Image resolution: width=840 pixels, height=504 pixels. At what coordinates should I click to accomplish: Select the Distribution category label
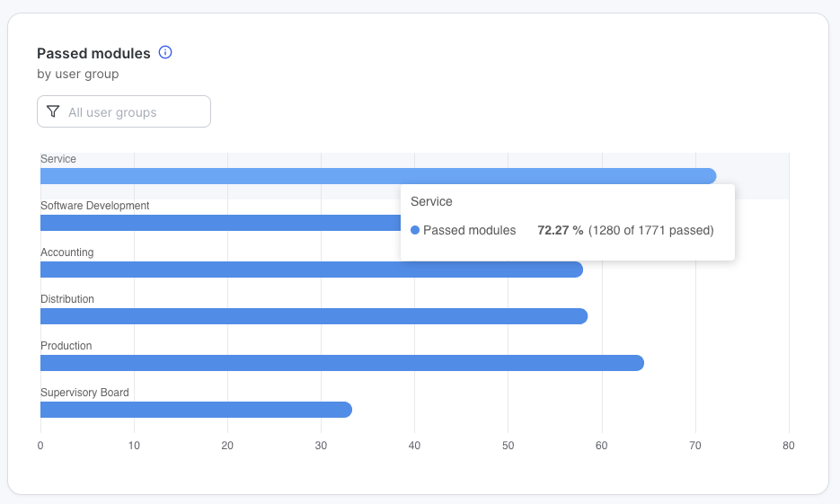pyautogui.click(x=67, y=299)
